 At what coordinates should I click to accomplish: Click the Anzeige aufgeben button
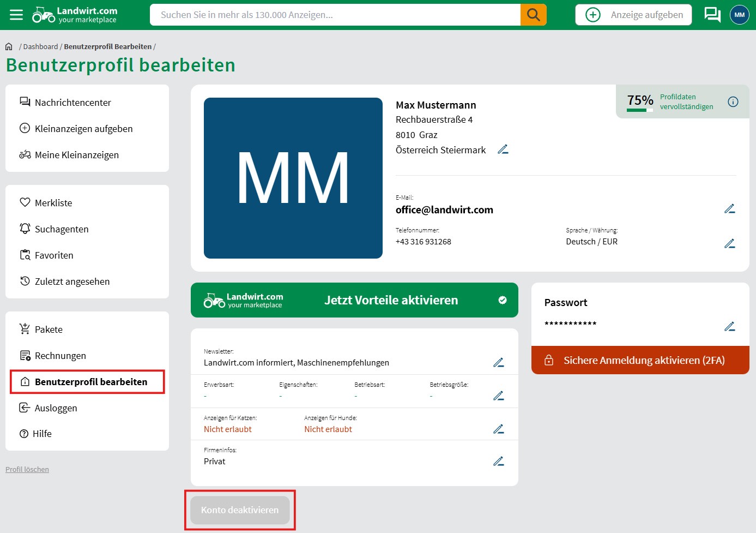[633, 15]
